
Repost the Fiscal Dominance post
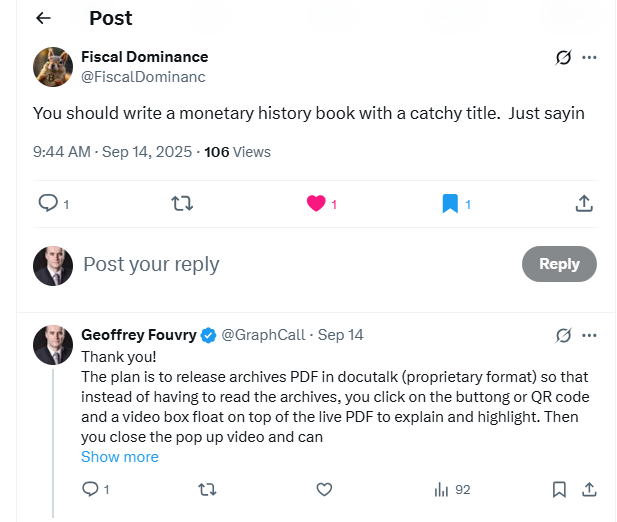(x=182, y=203)
